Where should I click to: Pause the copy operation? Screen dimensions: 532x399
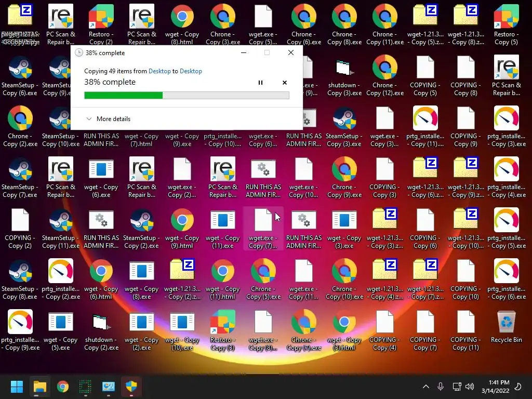coord(260,83)
